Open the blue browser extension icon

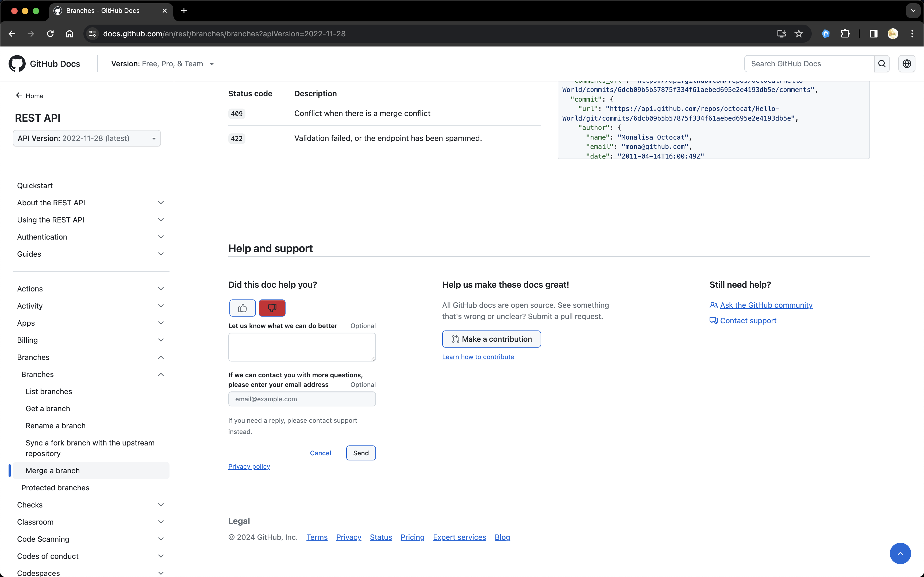pos(826,34)
